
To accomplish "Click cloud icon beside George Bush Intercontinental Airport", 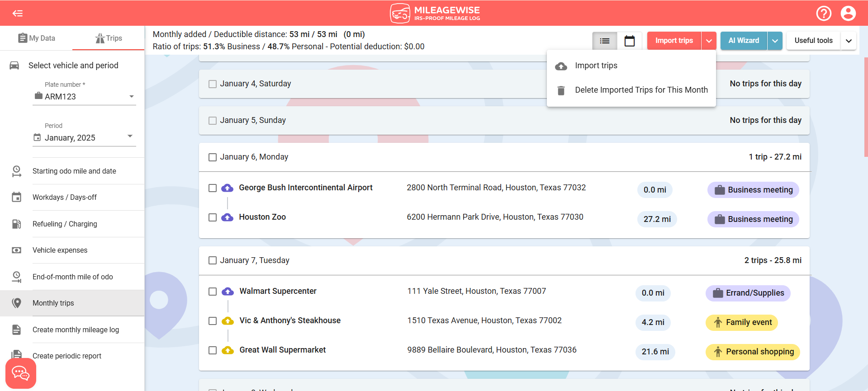I will click(x=227, y=188).
